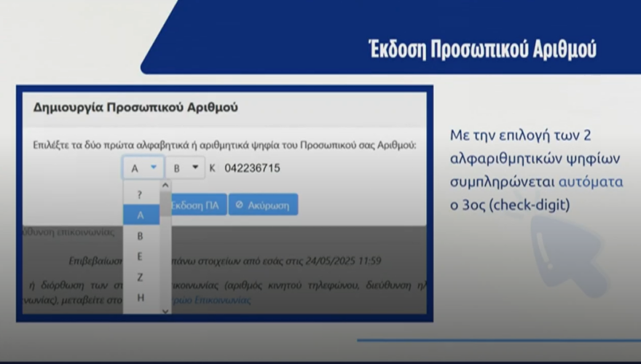
Task: Click the Ακύρωση button
Action: tap(263, 205)
